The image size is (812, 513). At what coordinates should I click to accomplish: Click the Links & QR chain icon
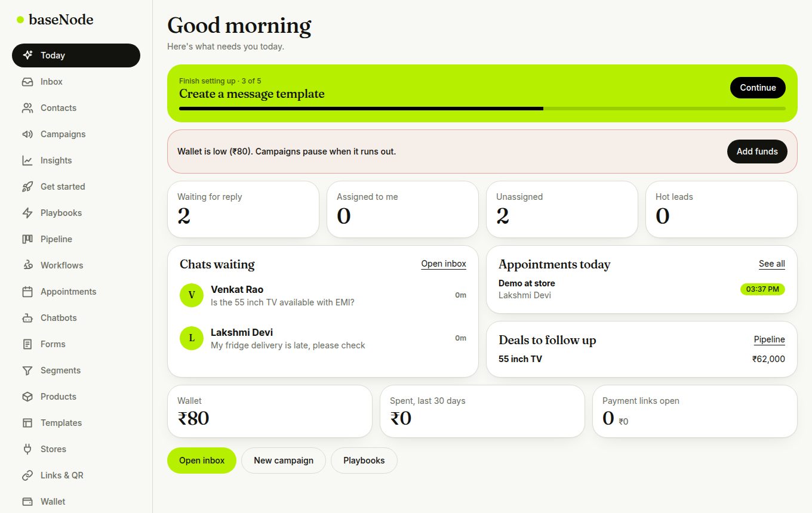click(27, 475)
